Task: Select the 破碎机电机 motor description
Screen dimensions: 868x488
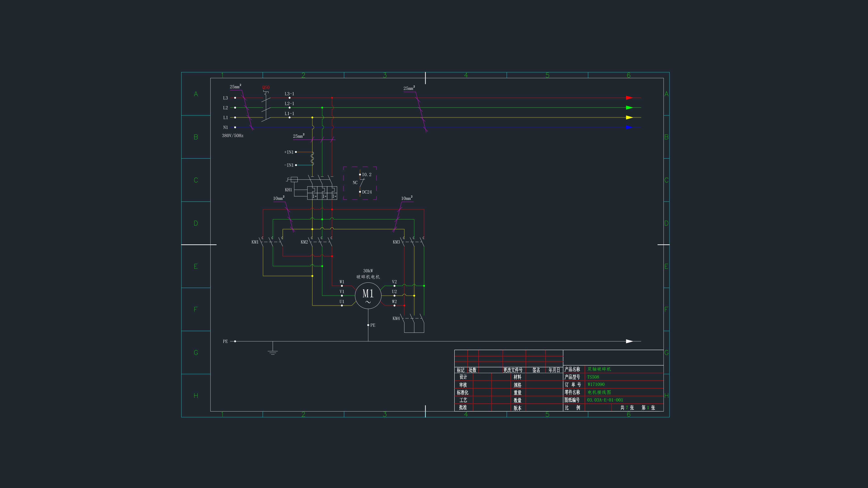Action: [368, 277]
